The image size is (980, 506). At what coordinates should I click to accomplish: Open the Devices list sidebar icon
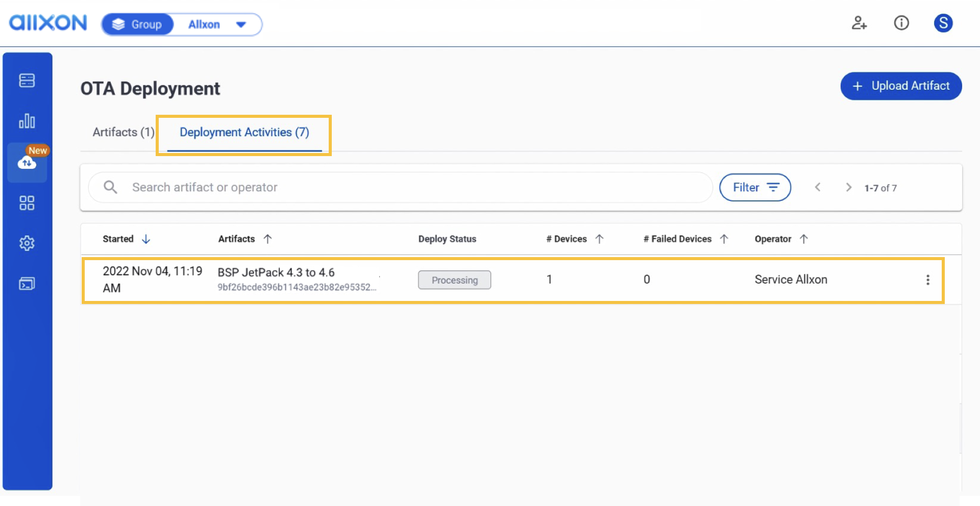pyautogui.click(x=27, y=81)
